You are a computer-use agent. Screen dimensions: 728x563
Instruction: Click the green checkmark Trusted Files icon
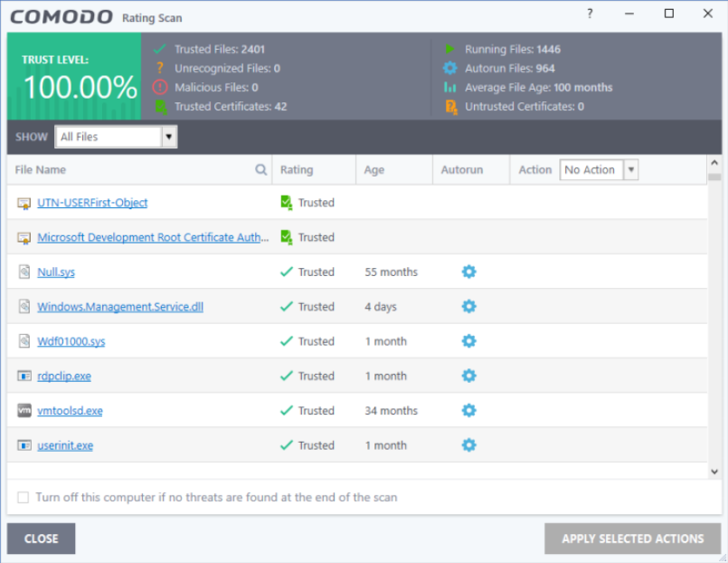(x=160, y=49)
